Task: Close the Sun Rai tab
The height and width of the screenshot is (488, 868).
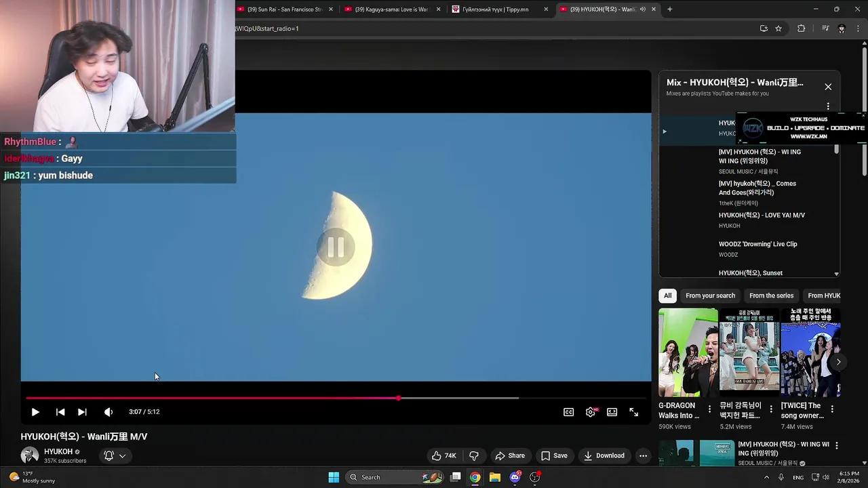Action: (x=331, y=9)
